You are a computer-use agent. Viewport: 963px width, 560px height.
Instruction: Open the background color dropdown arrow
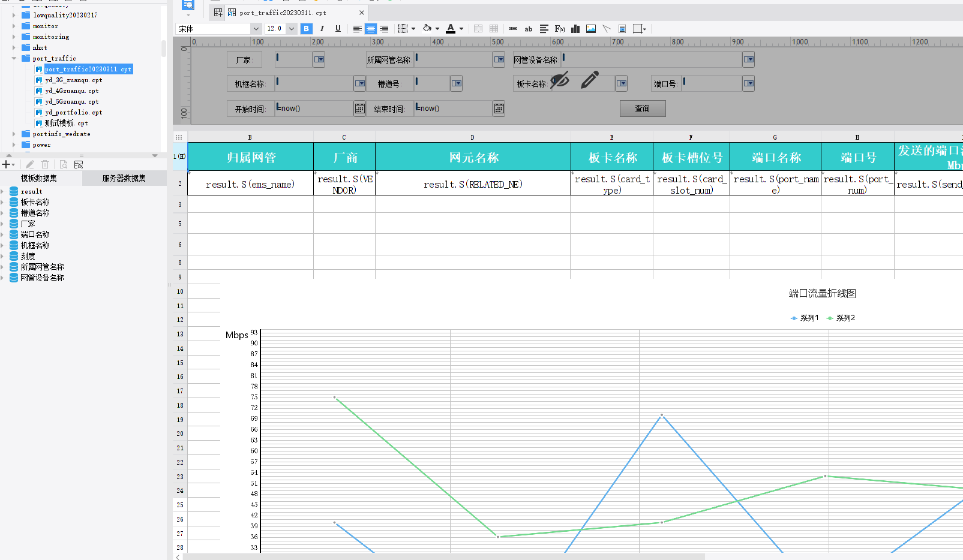coord(437,29)
